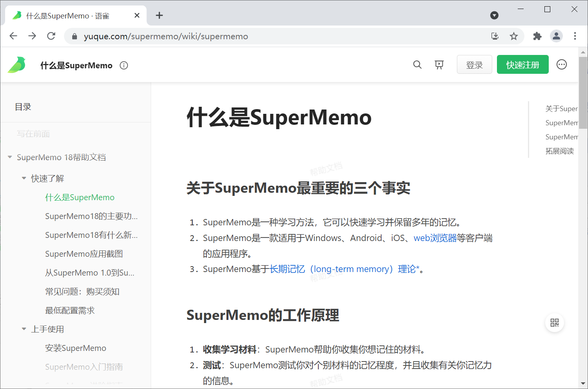The height and width of the screenshot is (389, 588).
Task: Click the address bar URL
Action: 166,37
